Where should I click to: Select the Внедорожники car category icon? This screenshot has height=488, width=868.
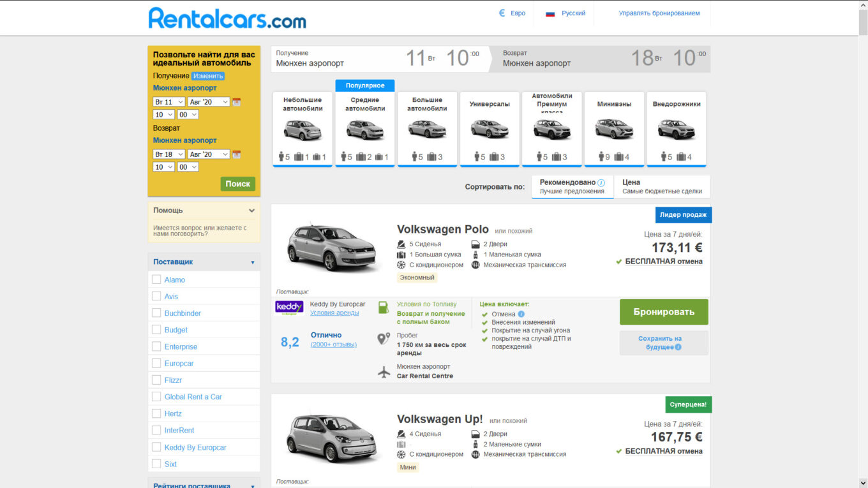(x=677, y=129)
